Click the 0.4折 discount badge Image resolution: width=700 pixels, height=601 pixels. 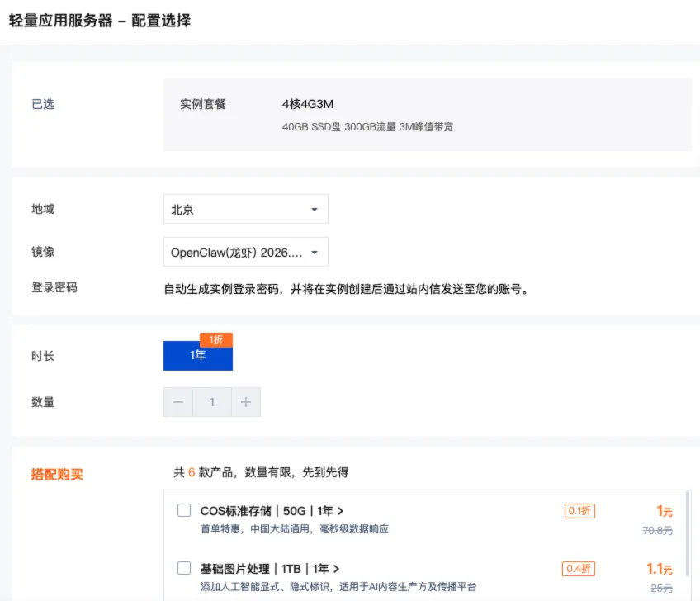(x=579, y=569)
